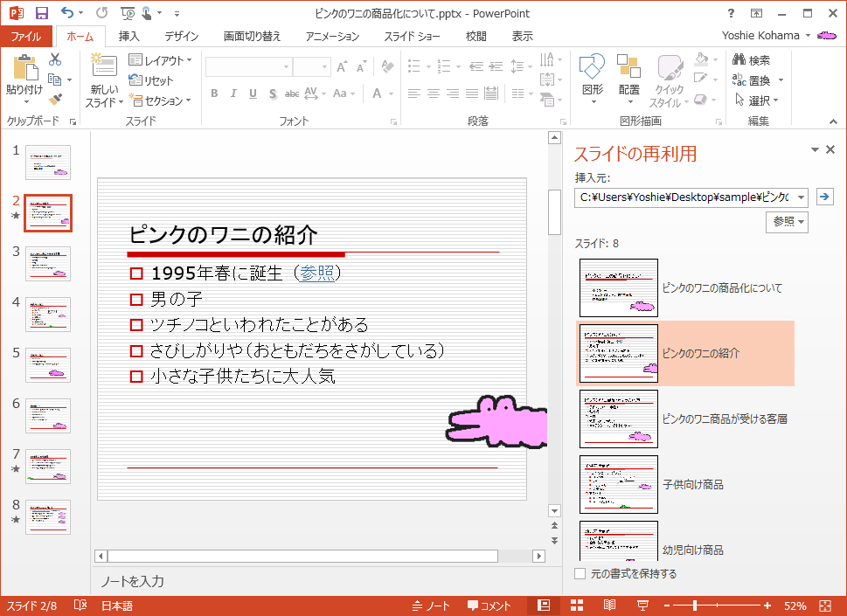The width and height of the screenshot is (847, 616).
Task: Apply bold formatting with the B icon
Action: coord(214,93)
